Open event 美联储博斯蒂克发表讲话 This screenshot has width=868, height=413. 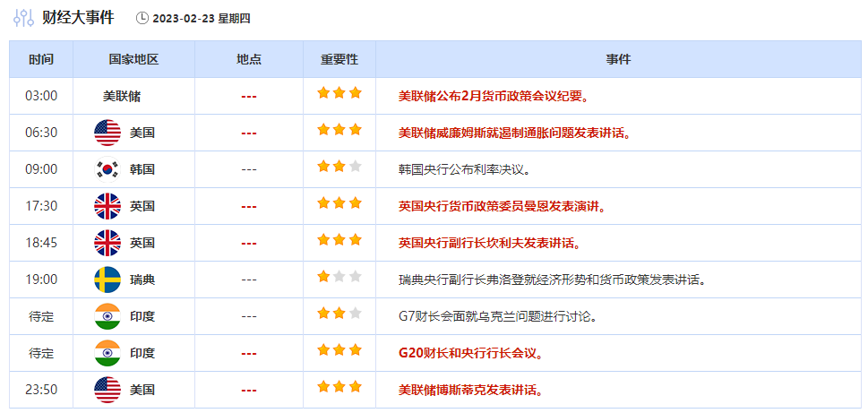tap(470, 390)
